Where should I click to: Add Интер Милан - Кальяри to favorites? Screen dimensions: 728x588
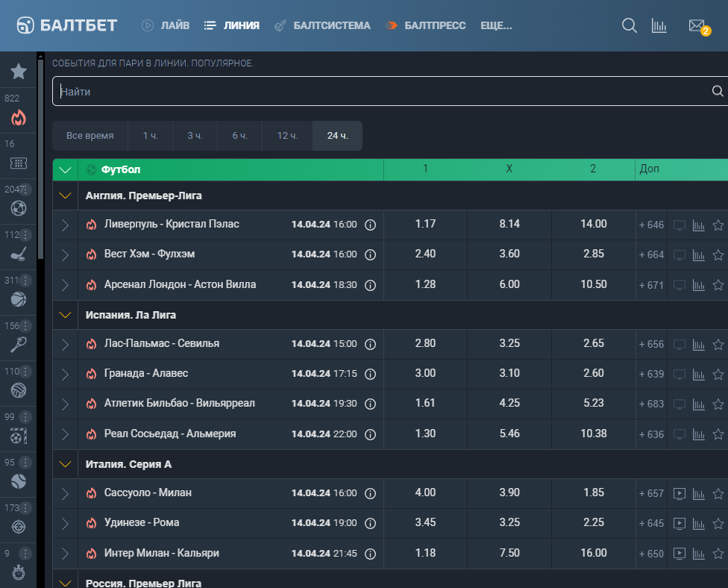[718, 554]
